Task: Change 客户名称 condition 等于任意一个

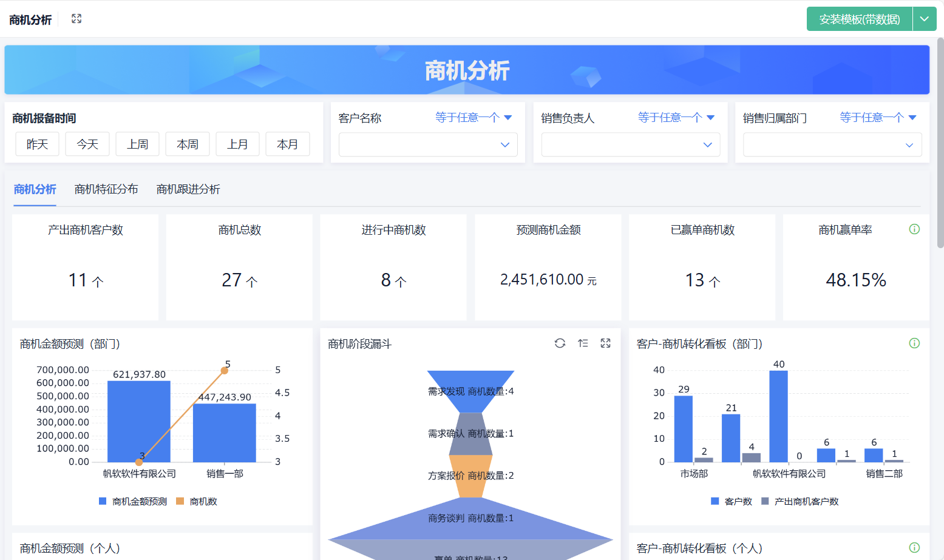Action: [x=474, y=118]
